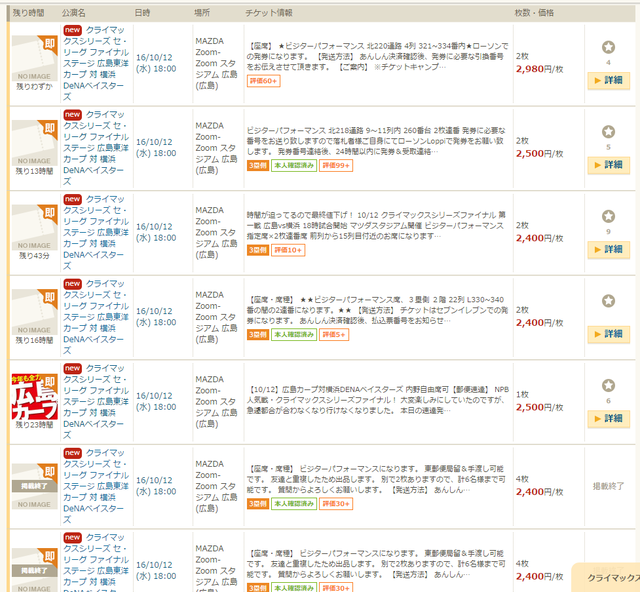
Task: Click the 残り時間 column header
Action: click(28, 13)
